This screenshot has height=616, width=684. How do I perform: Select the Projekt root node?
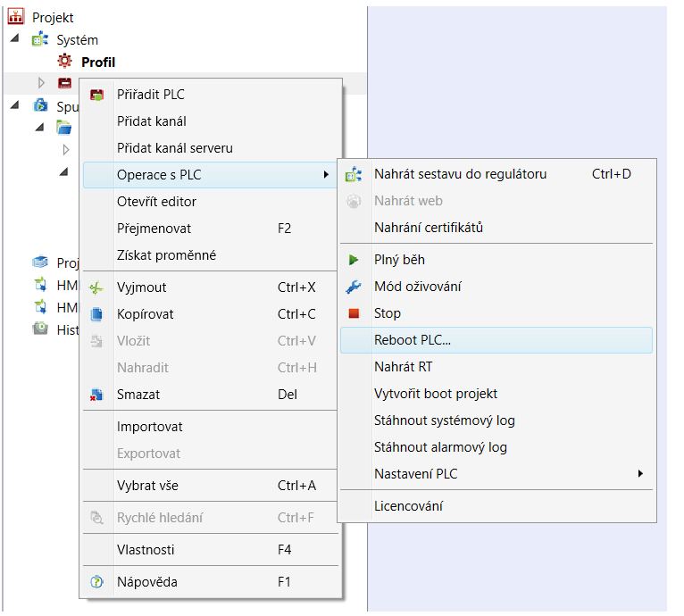click(53, 17)
